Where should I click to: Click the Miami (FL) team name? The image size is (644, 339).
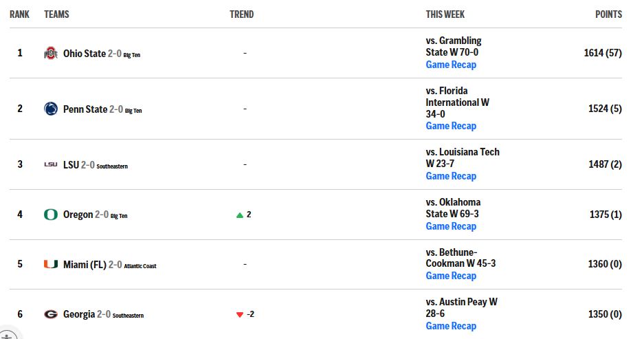coord(85,265)
